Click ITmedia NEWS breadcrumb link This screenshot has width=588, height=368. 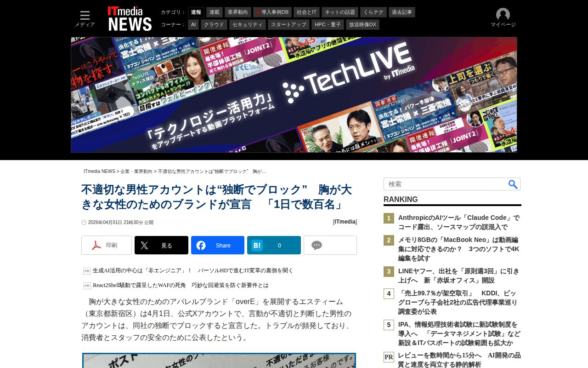(x=99, y=172)
